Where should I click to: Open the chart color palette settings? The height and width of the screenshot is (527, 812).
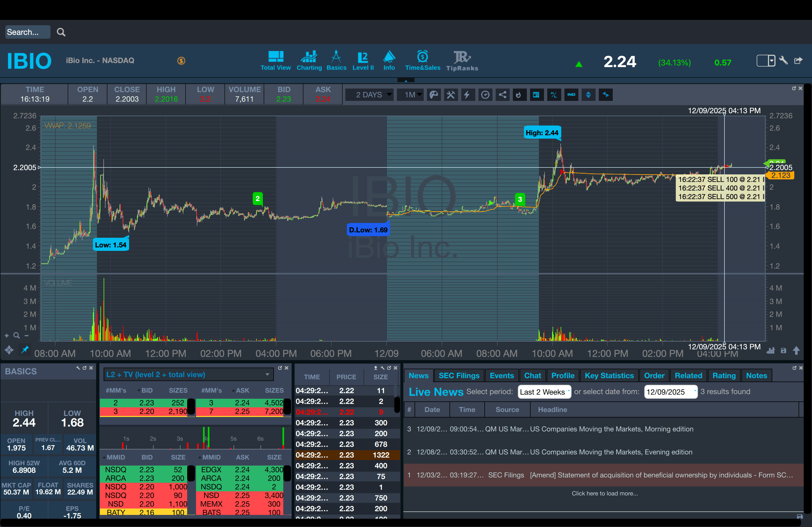pos(433,95)
